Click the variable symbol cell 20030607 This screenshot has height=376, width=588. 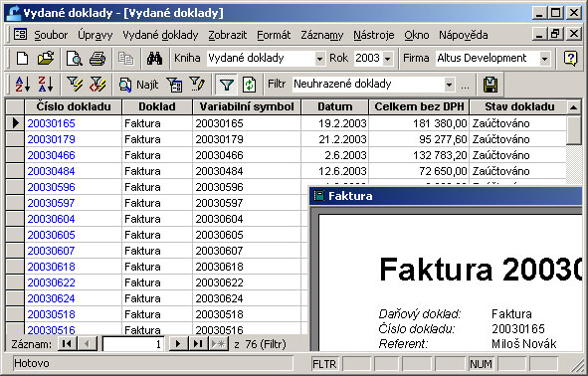[x=247, y=251]
